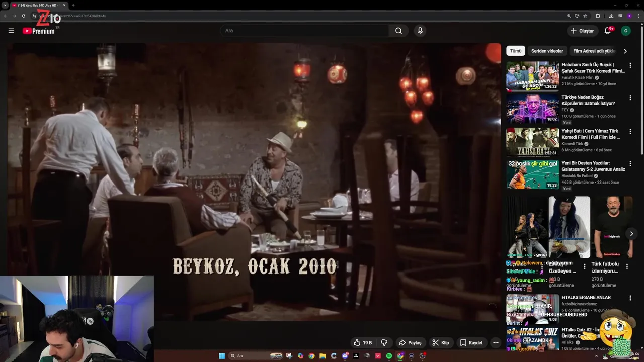
Task: Open options for HTALKS EFSANE ANLAR
Action: (630, 298)
